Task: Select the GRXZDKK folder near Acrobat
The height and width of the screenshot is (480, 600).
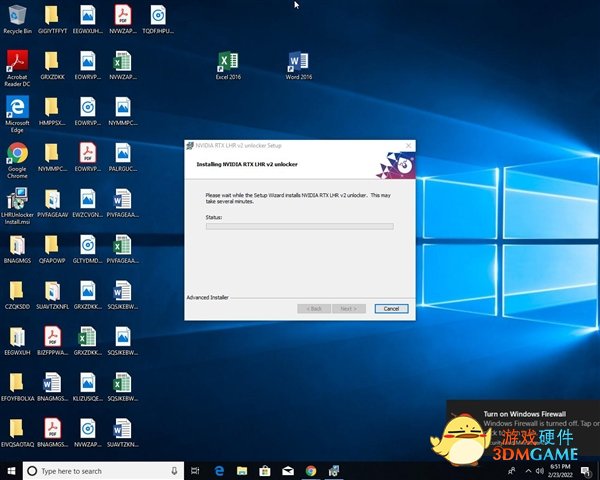Action: click(52, 66)
